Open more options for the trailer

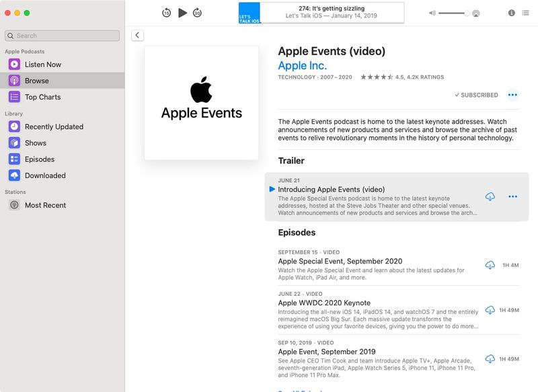[x=512, y=196]
